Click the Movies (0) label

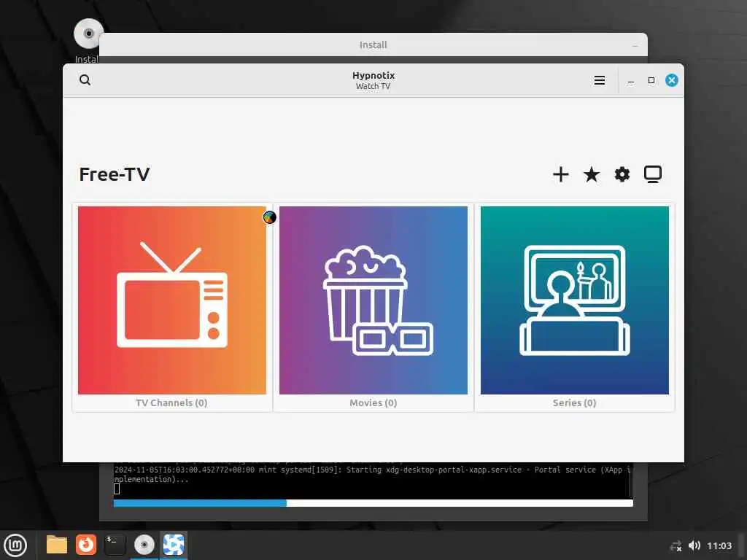[373, 402]
